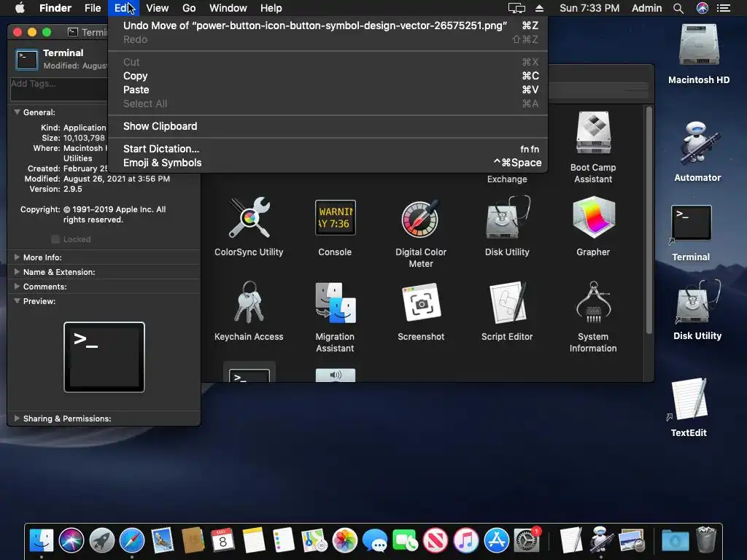Open Notification Center in the menu bar
747x560 pixels.
pos(724,8)
